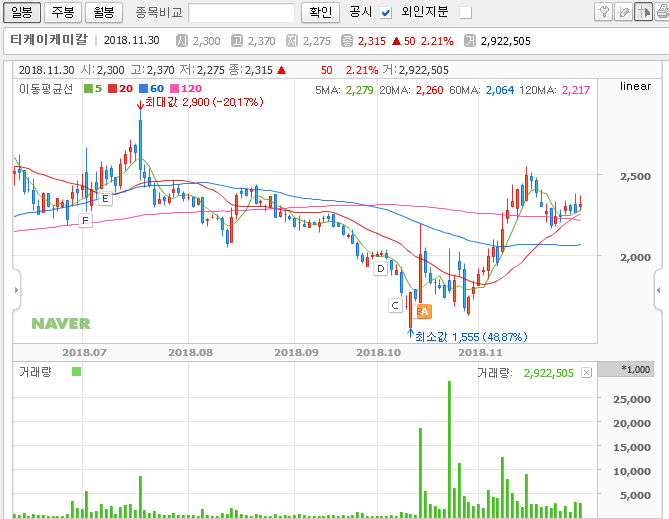Open disclosure marker C on chart
Image resolution: width=669 pixels, height=519 pixels.
pyautogui.click(x=395, y=306)
